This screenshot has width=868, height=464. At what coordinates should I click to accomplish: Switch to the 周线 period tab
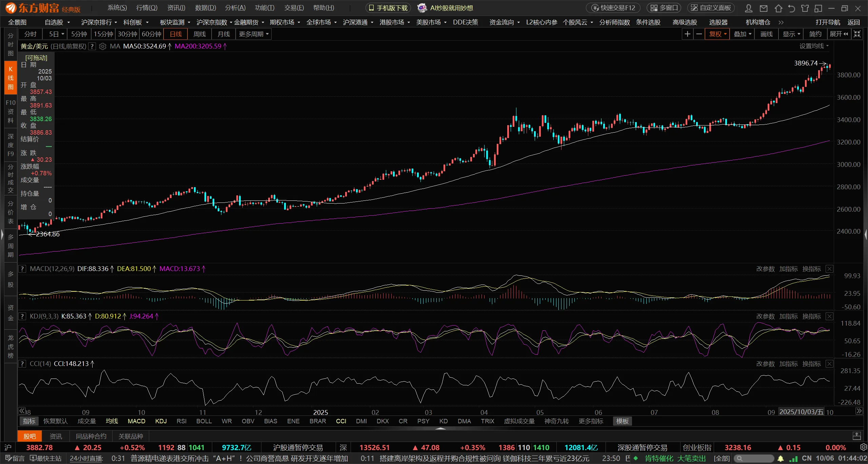(x=199, y=34)
